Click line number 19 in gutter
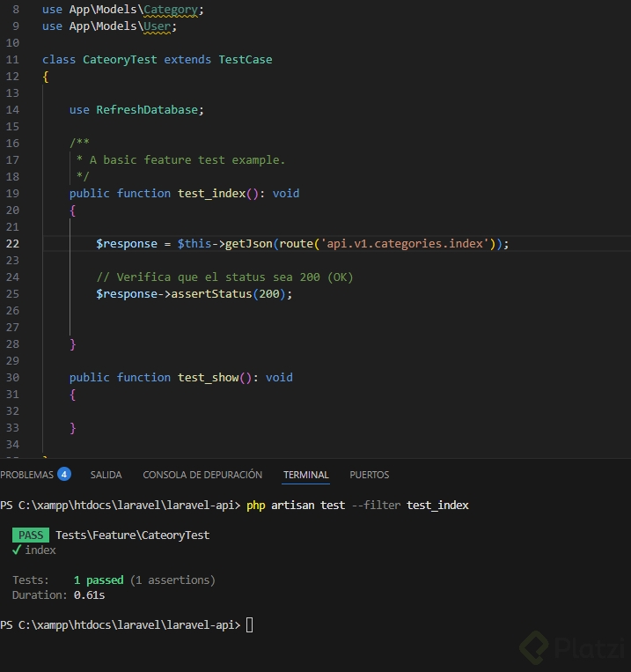Image resolution: width=631 pixels, height=672 pixels. click(x=12, y=193)
